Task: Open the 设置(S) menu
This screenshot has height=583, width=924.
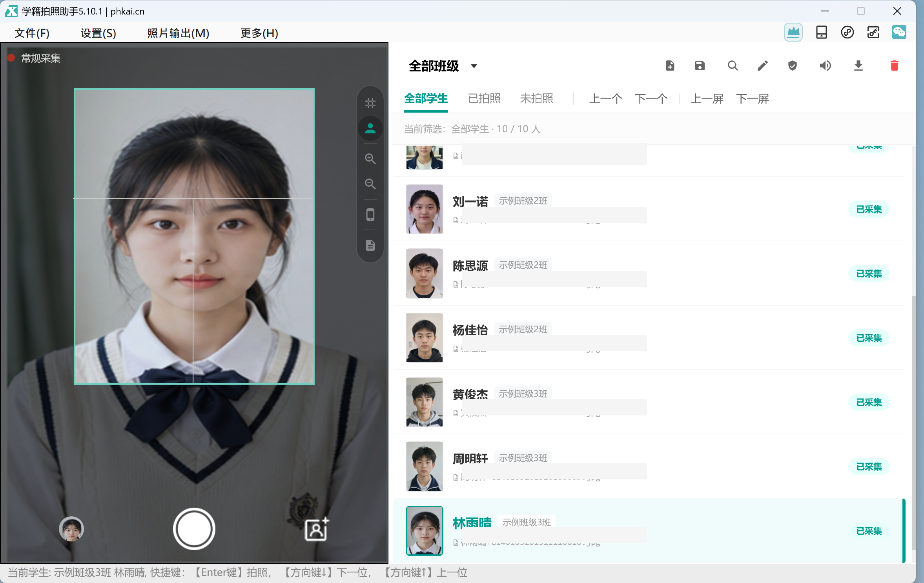Action: [98, 33]
